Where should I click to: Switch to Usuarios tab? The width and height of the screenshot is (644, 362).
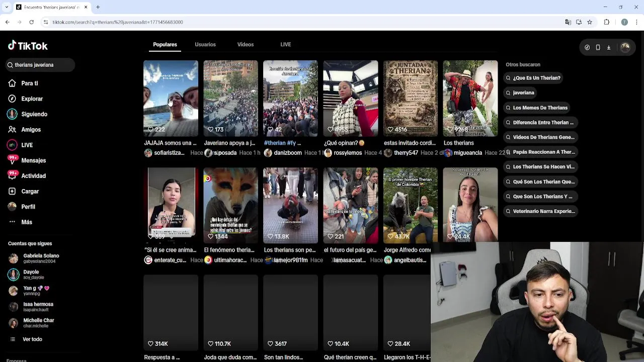point(205,44)
